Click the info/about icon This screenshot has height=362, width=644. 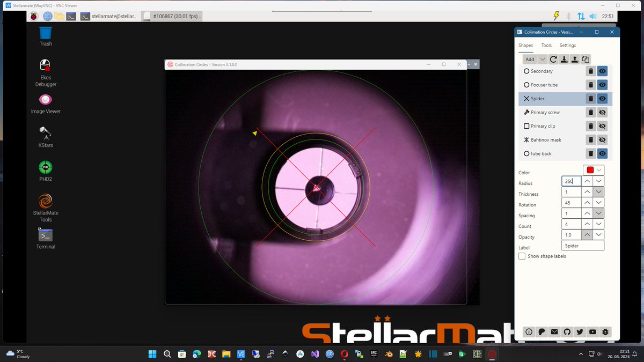click(x=529, y=332)
